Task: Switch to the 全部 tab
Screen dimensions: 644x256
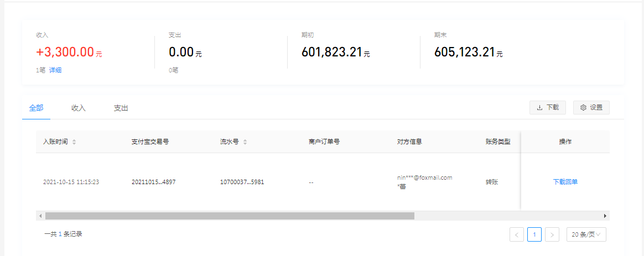Action: pyautogui.click(x=36, y=108)
